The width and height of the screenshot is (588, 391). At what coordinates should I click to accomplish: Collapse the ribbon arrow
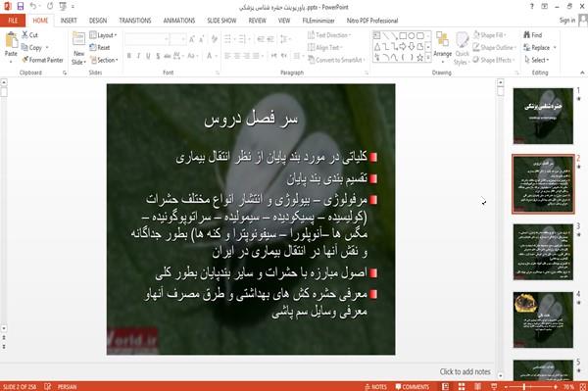click(x=582, y=73)
